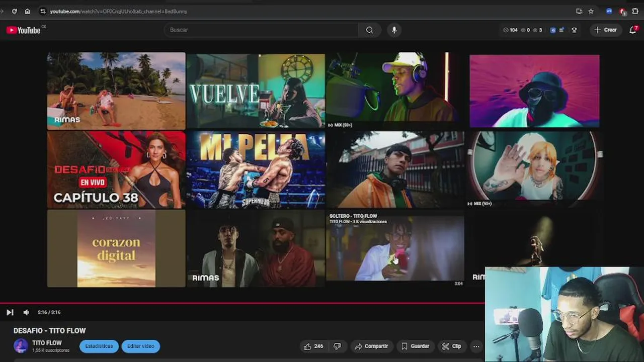Click the play next video control

tap(10, 312)
